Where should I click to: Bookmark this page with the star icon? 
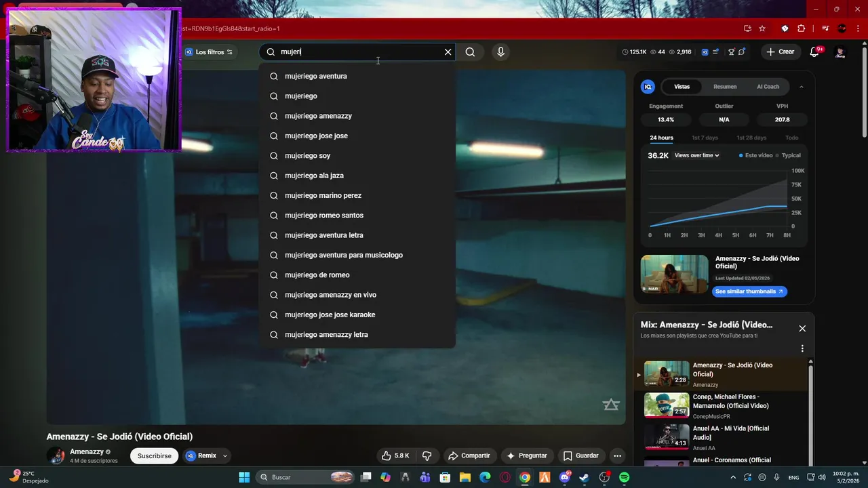(x=762, y=28)
